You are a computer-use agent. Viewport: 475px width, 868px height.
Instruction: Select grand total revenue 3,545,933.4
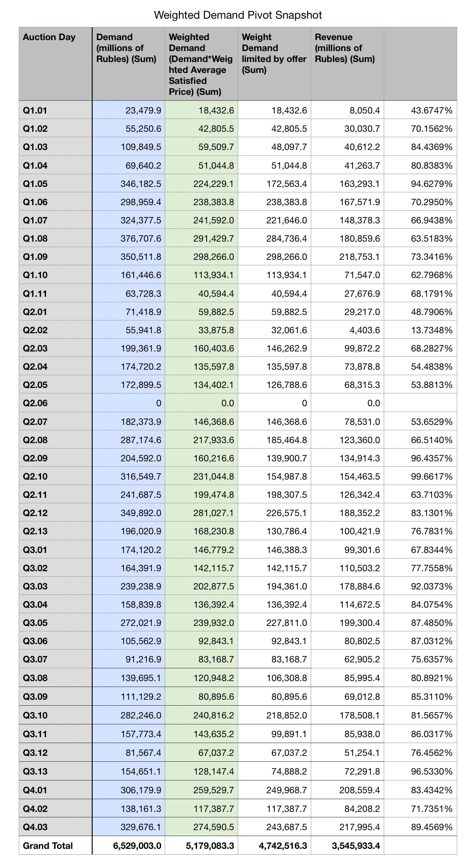348,846
